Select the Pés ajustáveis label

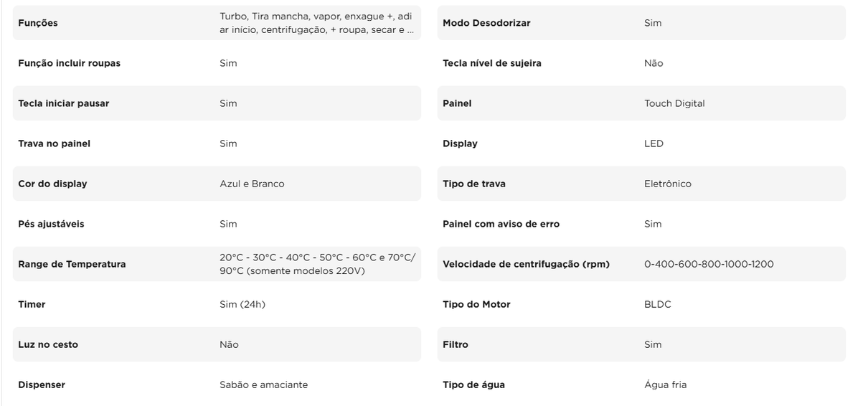point(51,224)
